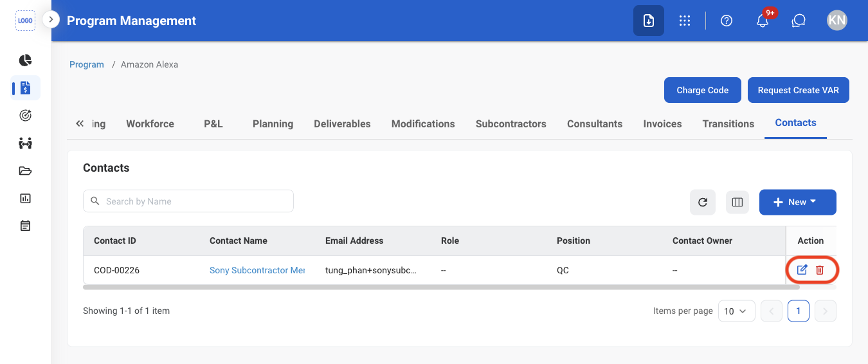Open the pie chart dashboard sidebar icon
Image resolution: width=868 pixels, height=364 pixels.
click(25, 60)
